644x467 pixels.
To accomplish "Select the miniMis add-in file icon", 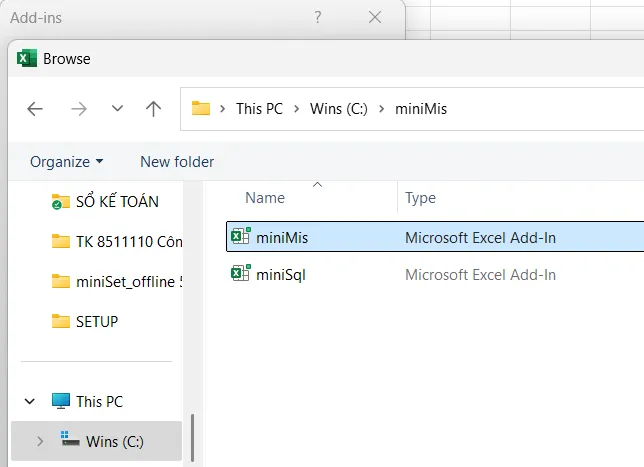I will coord(241,236).
